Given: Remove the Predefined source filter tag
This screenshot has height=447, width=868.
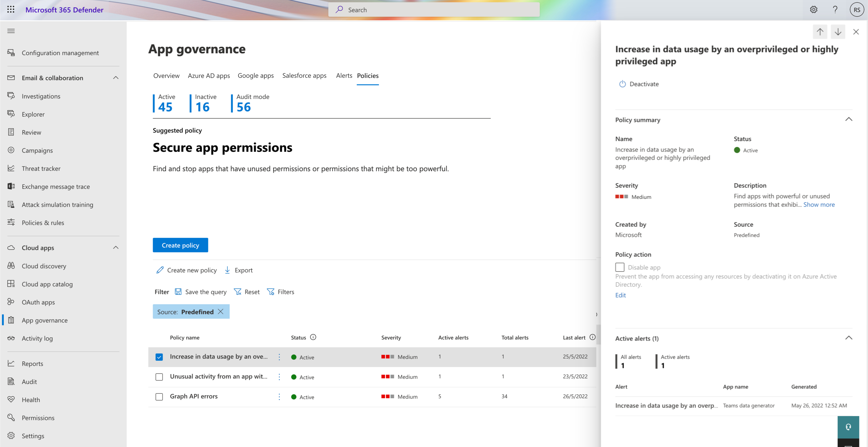Looking at the screenshot, I should (x=222, y=311).
